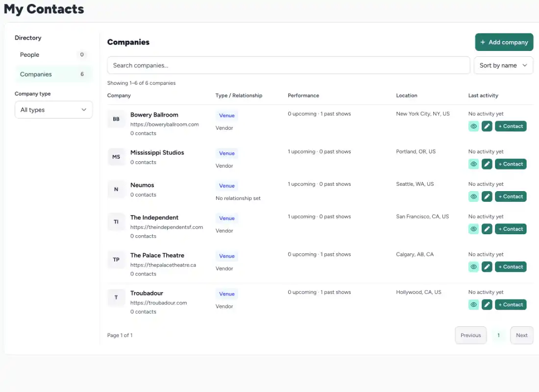539x392 pixels.
Task: Click the BB avatar for Bowery Ballroom
Action: (116, 119)
